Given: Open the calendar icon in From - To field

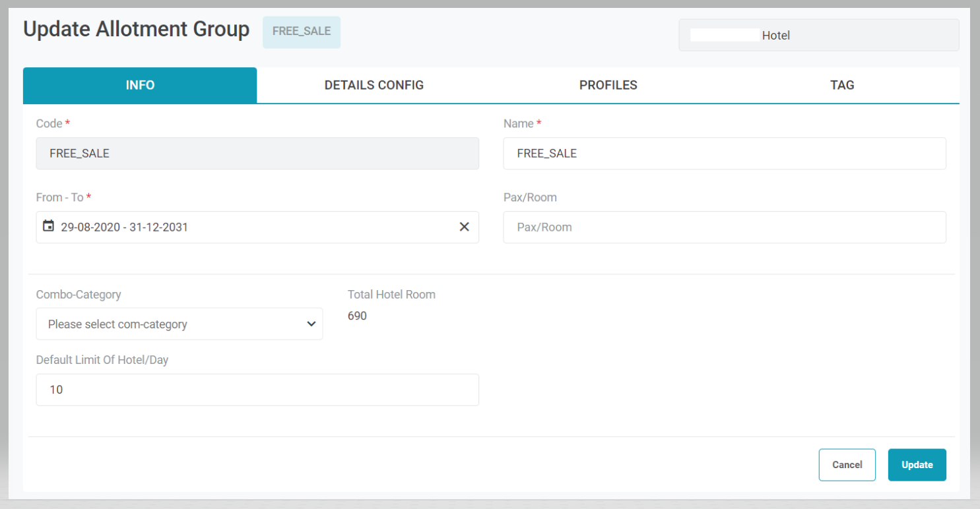Looking at the screenshot, I should pyautogui.click(x=48, y=227).
